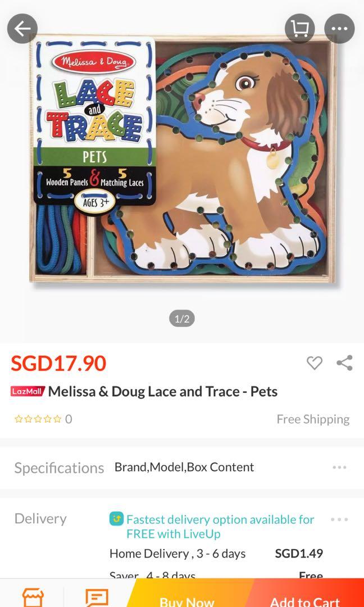364x607 pixels.
Task: Open the top more options menu
Action: (339, 28)
